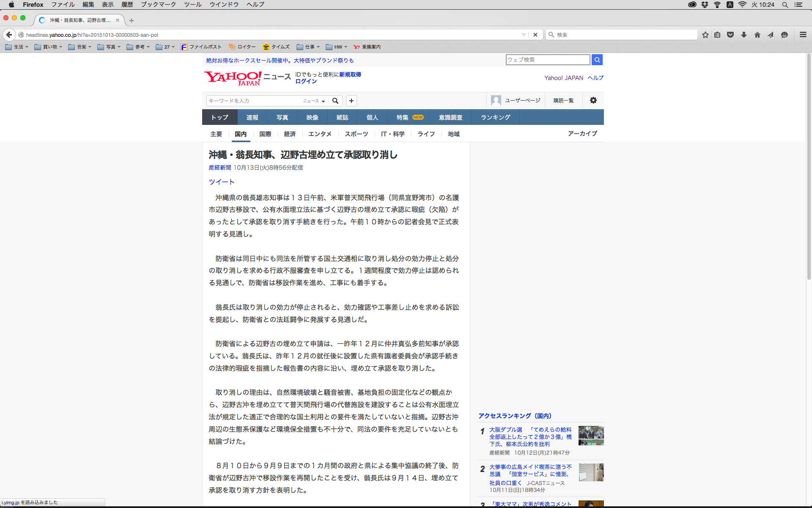
Task: Switch to the ランキング tab
Action: 495,117
